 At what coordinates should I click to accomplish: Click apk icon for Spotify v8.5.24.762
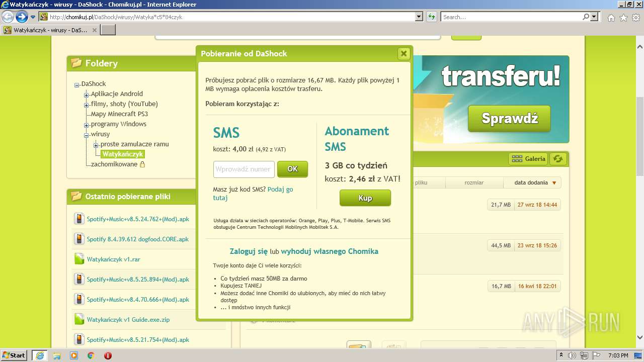point(79,219)
